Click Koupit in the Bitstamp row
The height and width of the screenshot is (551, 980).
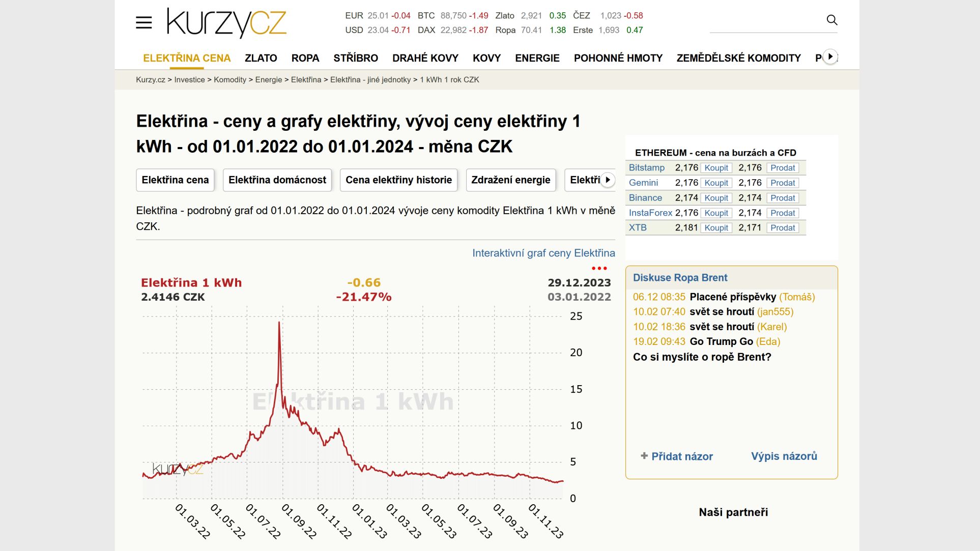[x=716, y=168]
